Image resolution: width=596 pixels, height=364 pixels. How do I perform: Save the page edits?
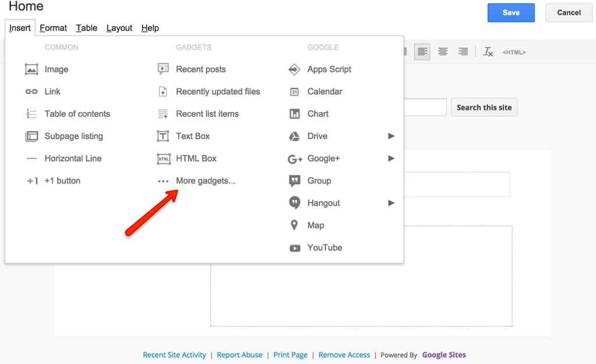click(x=511, y=13)
